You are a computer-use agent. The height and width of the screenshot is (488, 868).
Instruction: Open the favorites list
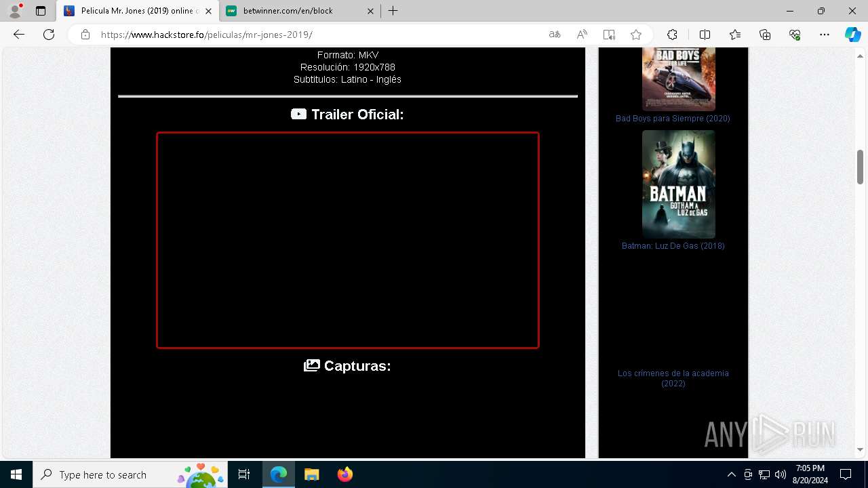click(x=735, y=35)
